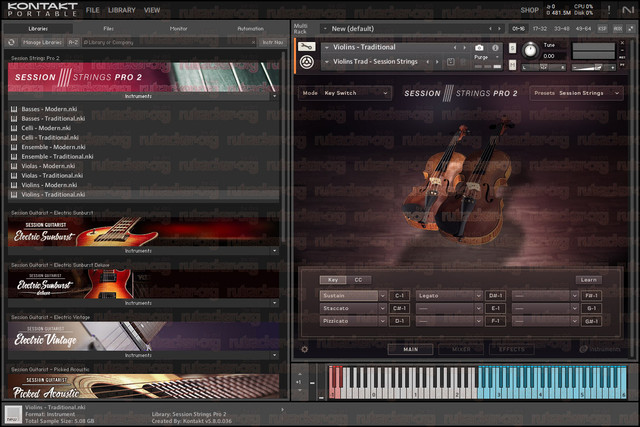Click the Library or Company search field

167,42
